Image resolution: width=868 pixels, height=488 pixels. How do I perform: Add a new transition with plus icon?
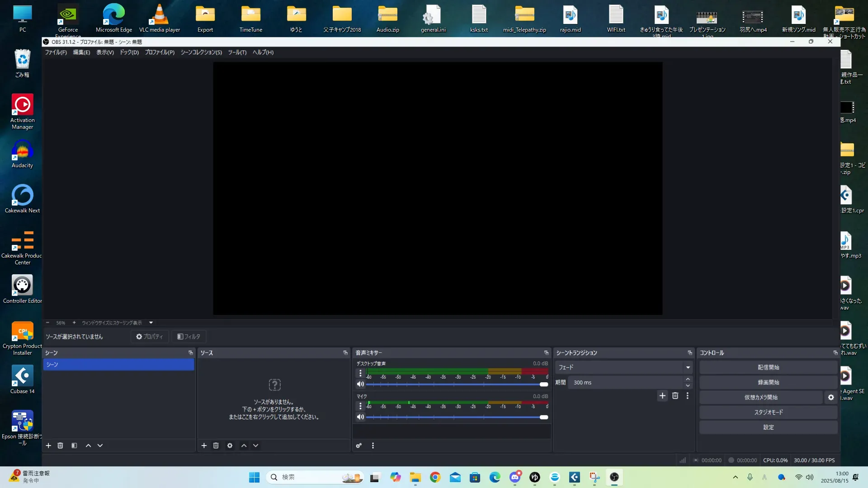click(662, 396)
